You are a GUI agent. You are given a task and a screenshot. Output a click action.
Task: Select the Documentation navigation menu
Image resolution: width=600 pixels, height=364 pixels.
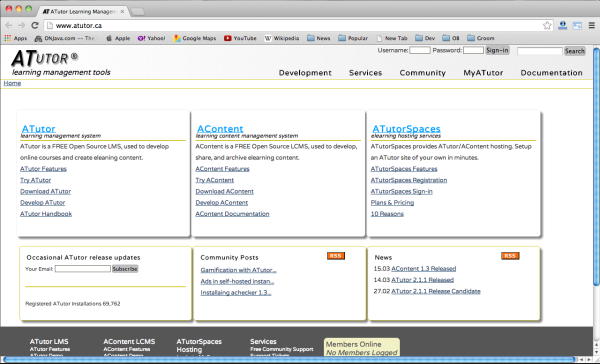(x=551, y=73)
